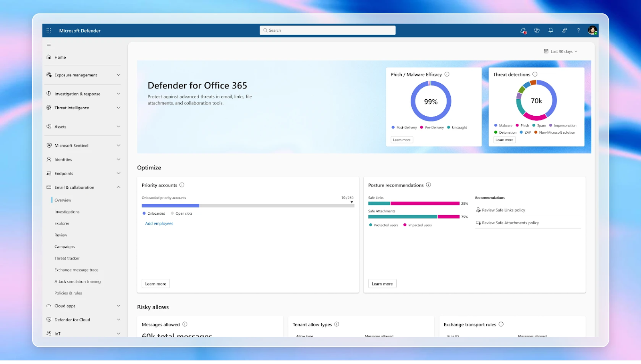This screenshot has height=364, width=641.
Task: Click Learn more in Priority accounts card
Action: click(x=156, y=284)
